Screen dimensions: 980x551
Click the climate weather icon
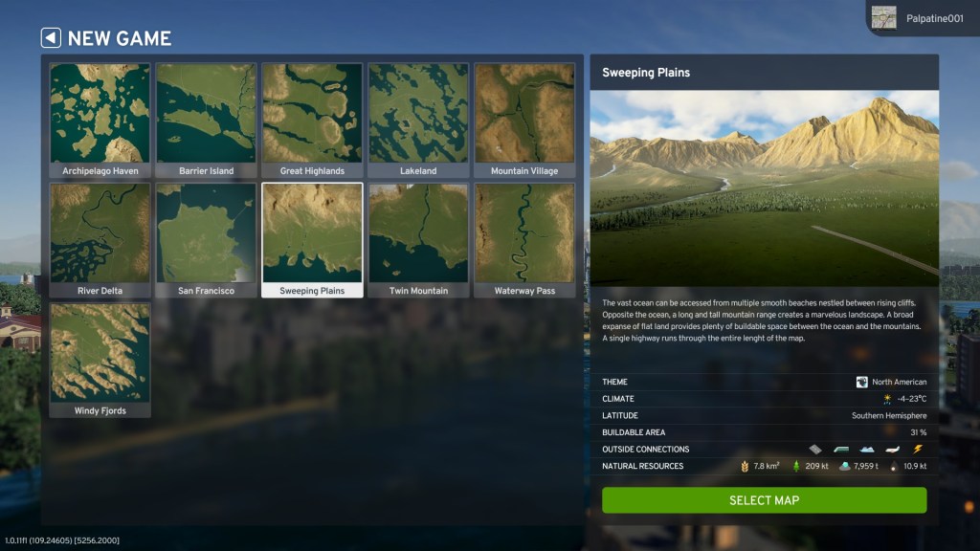coord(887,399)
